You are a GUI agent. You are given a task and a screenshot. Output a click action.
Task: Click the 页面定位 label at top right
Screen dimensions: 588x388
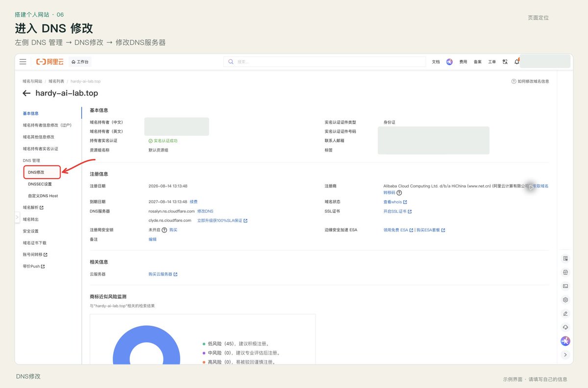pos(538,18)
